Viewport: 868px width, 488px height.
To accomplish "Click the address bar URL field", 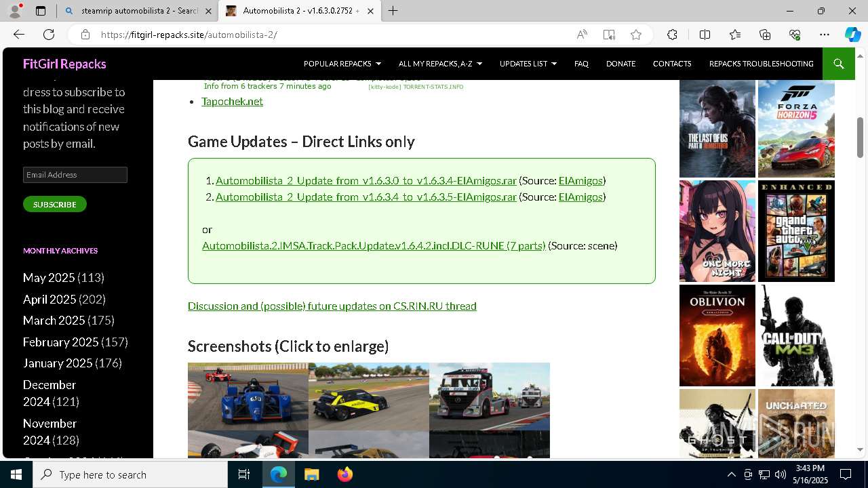I will pos(332,35).
